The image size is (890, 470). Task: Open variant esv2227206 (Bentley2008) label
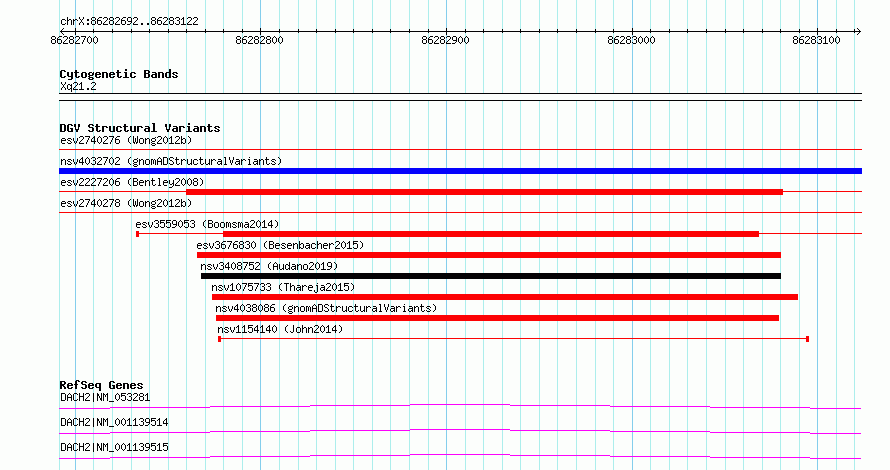coord(132,182)
